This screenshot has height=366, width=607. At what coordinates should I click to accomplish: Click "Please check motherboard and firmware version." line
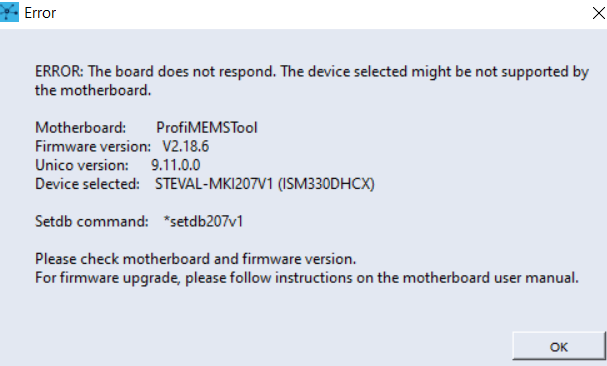(195, 259)
